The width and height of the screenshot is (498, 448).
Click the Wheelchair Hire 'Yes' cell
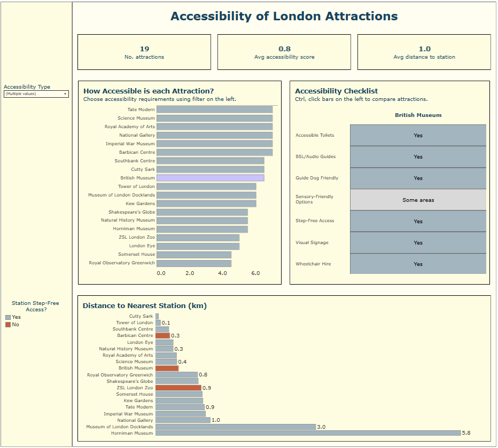tap(418, 264)
